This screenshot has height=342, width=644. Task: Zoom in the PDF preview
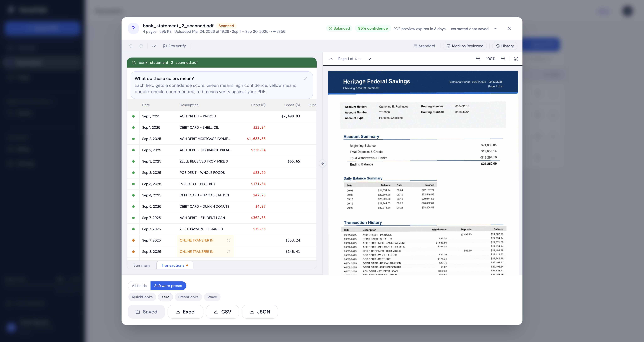point(503,59)
